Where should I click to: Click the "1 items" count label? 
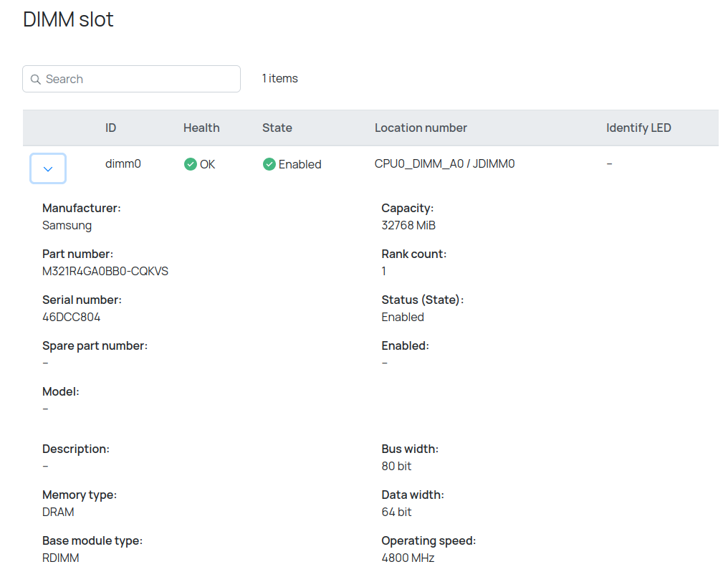point(279,79)
